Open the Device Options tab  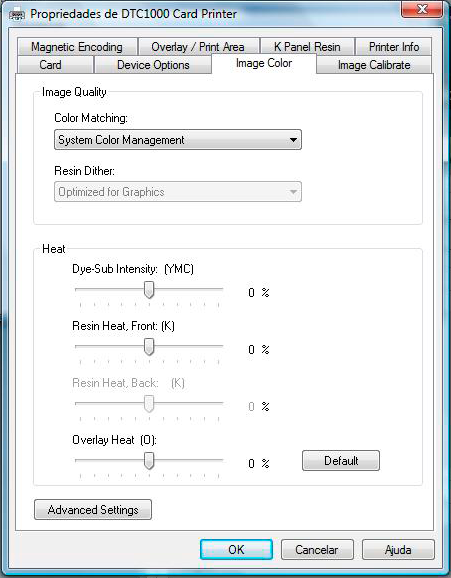click(x=153, y=65)
